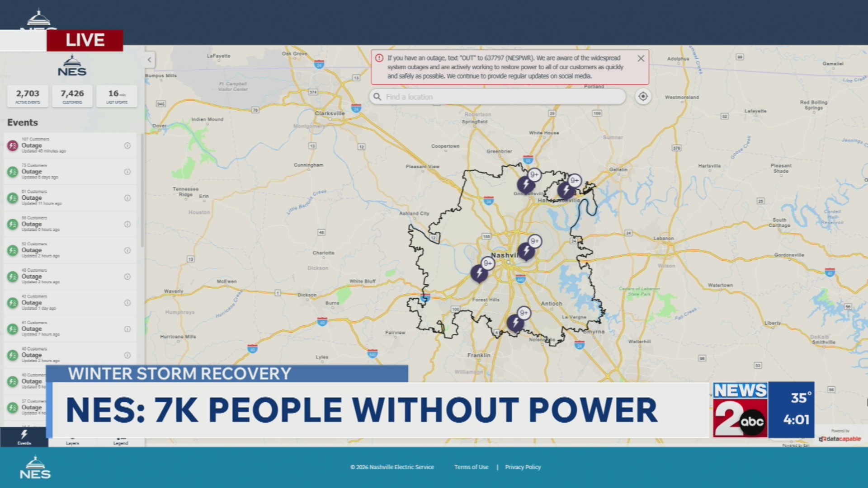Show info for the 52 Customers outage
This screenshot has width=868, height=488.
[x=127, y=250]
